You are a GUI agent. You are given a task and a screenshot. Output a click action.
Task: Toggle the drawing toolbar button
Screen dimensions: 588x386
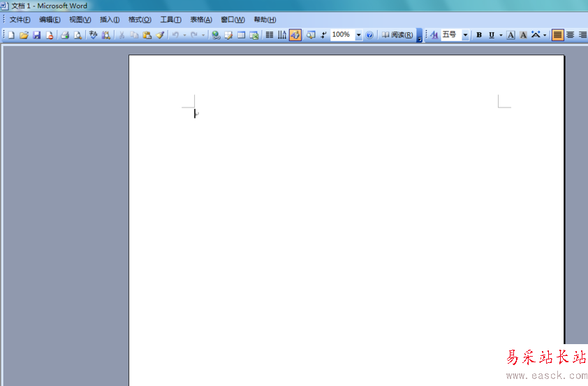pyautogui.click(x=295, y=35)
